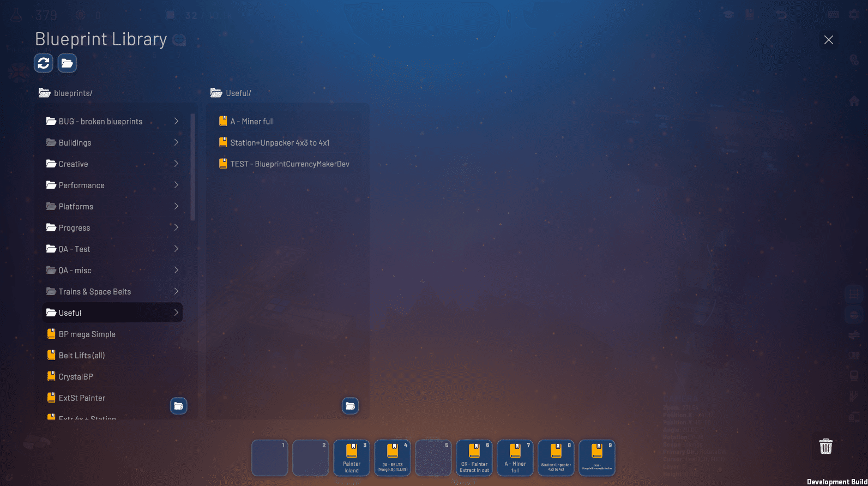Select the Belt Lifts (all) blueprint
Screen dimensions: 868x486
[112, 355]
